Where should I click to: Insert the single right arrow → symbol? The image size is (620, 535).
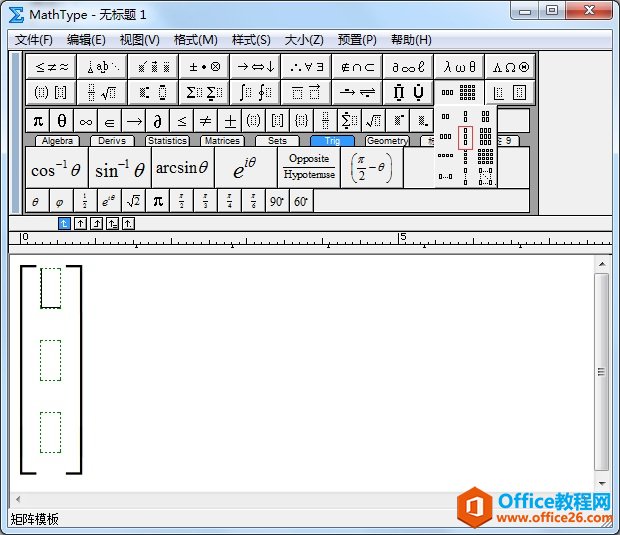point(134,121)
